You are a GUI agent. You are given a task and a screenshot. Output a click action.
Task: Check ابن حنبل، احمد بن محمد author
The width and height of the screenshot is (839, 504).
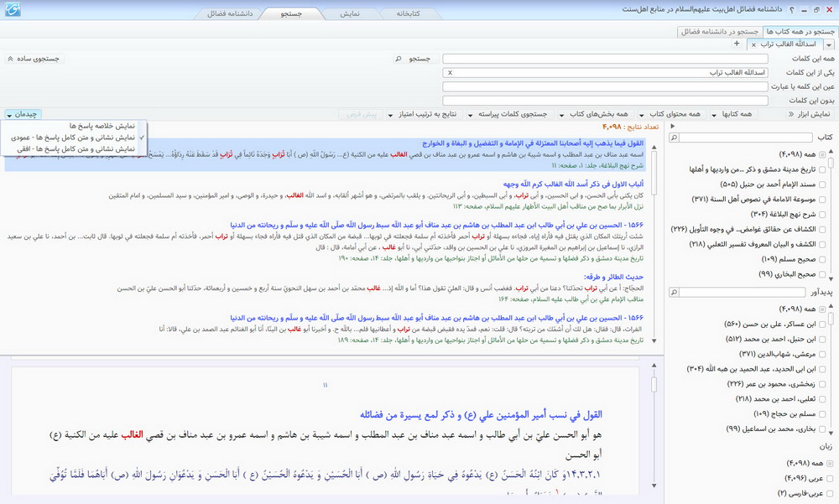(x=822, y=339)
